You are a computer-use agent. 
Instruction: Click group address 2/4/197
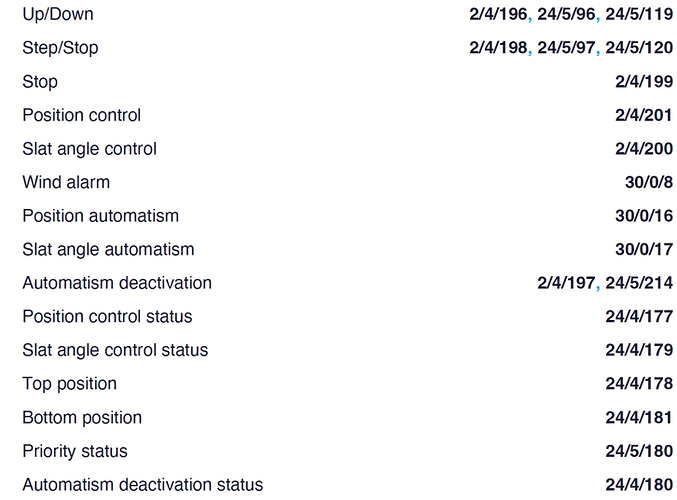[x=566, y=283]
